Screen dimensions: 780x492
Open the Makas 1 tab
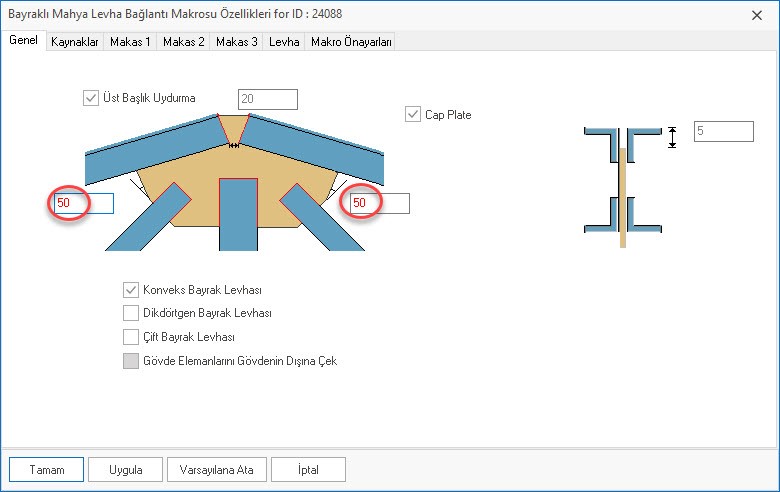coord(130,42)
